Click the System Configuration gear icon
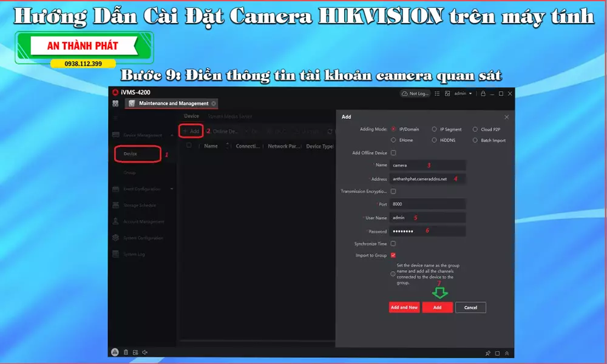The width and height of the screenshot is (607, 364). click(x=115, y=238)
